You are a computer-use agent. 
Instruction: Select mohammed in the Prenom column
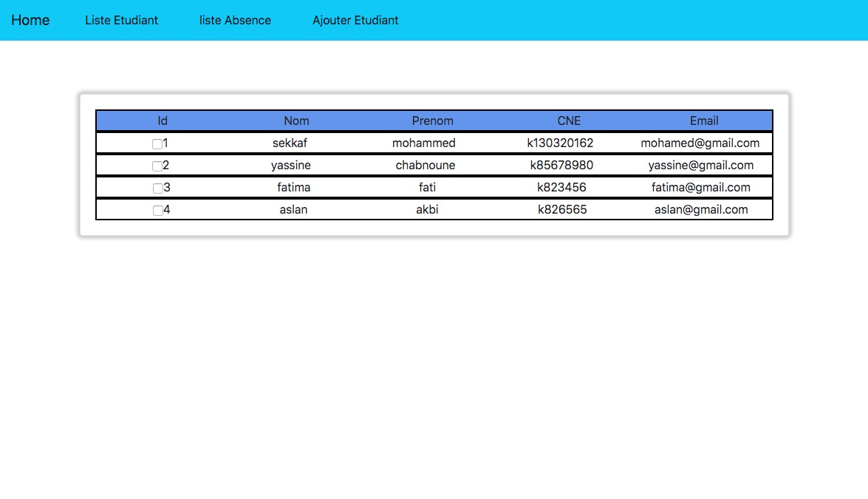(x=426, y=143)
